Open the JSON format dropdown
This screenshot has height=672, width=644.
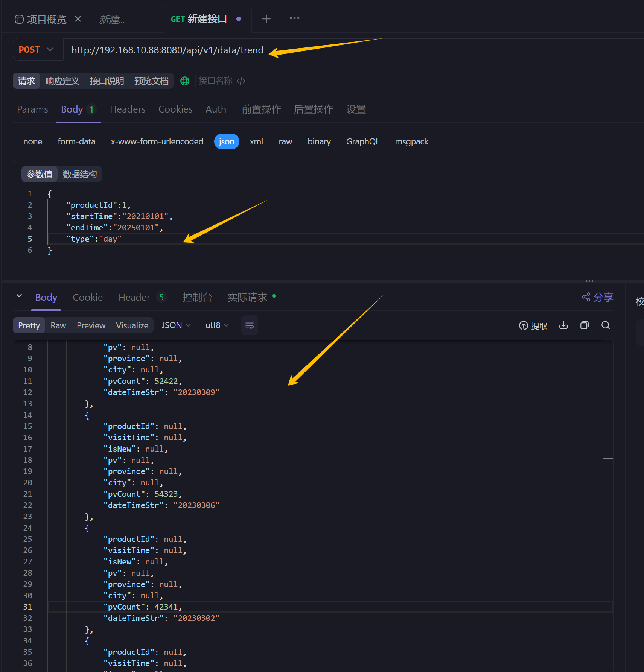coord(176,325)
